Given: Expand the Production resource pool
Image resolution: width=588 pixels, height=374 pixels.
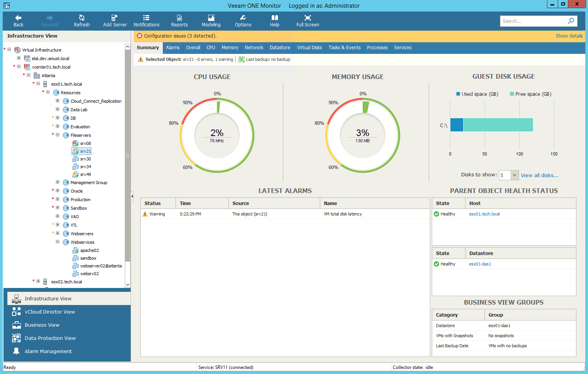Looking at the screenshot, I should (x=57, y=199).
